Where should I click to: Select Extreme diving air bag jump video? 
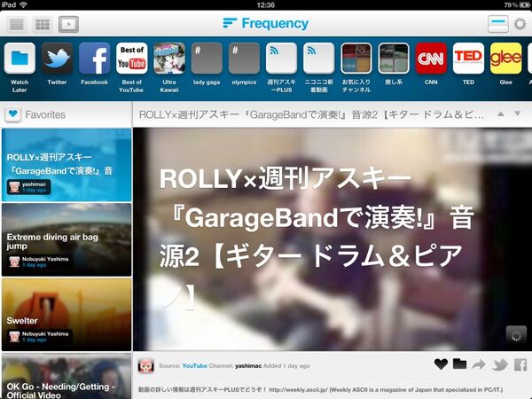pos(66,239)
